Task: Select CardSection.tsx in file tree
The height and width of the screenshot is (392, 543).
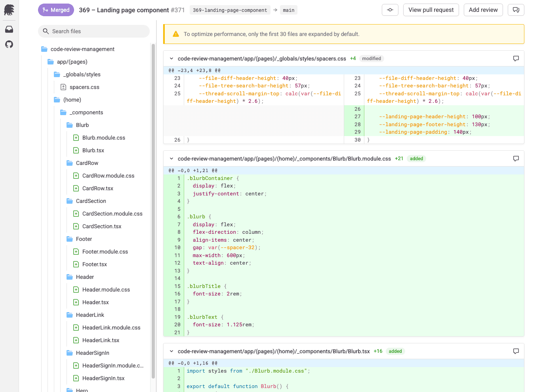Action: point(97,226)
